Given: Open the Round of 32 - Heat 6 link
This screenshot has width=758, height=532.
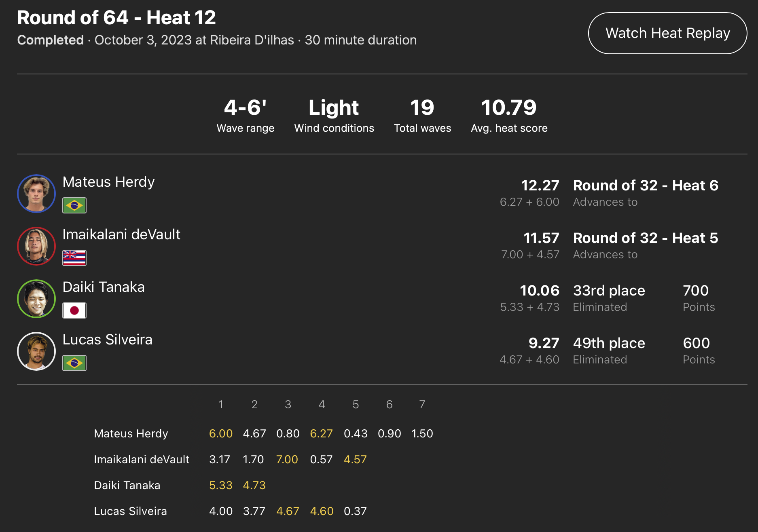Looking at the screenshot, I should [646, 186].
